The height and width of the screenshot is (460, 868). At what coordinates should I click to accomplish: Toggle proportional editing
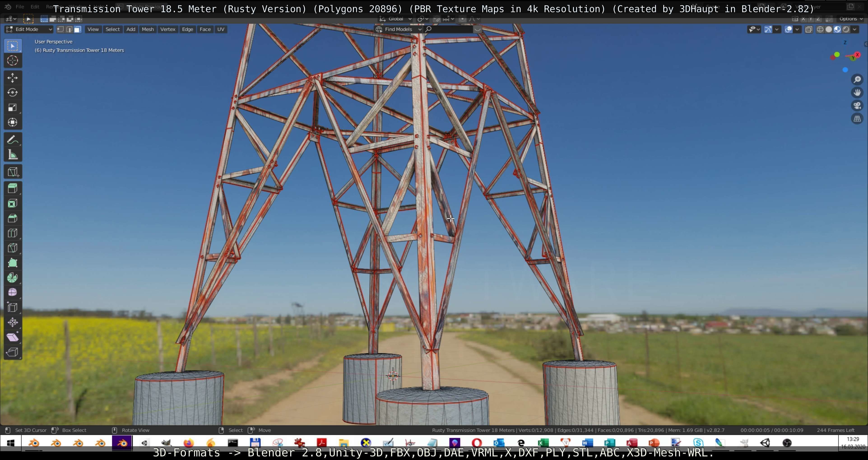pyautogui.click(x=462, y=19)
